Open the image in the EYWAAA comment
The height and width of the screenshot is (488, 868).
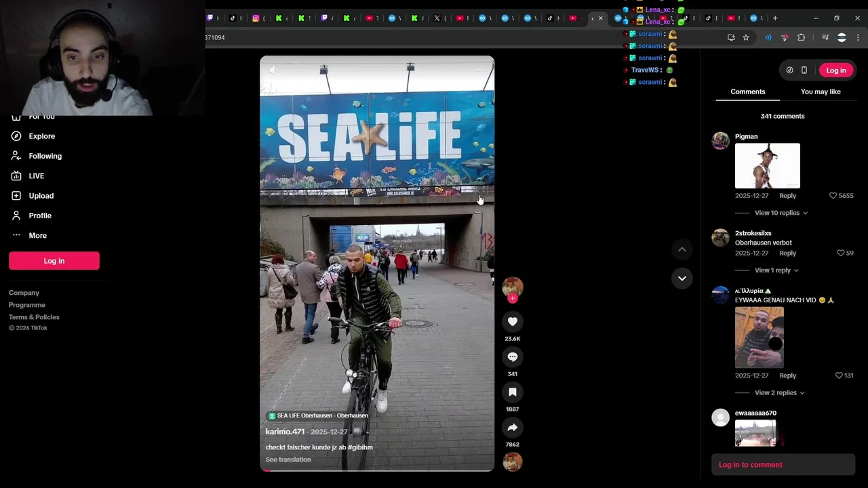[759, 338]
